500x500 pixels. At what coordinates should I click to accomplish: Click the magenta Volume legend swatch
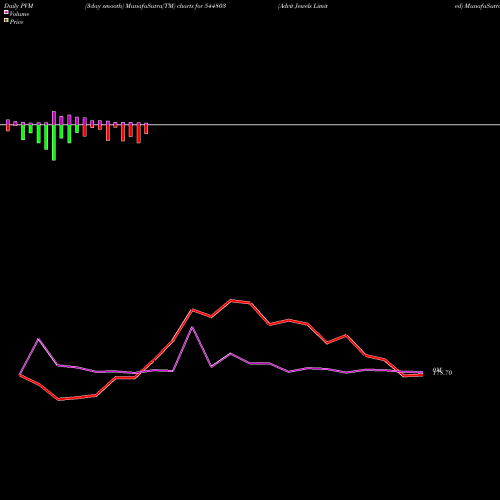coord(6,12)
